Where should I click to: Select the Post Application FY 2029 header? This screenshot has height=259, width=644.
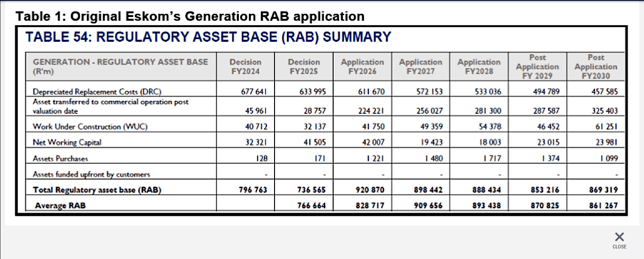point(537,67)
